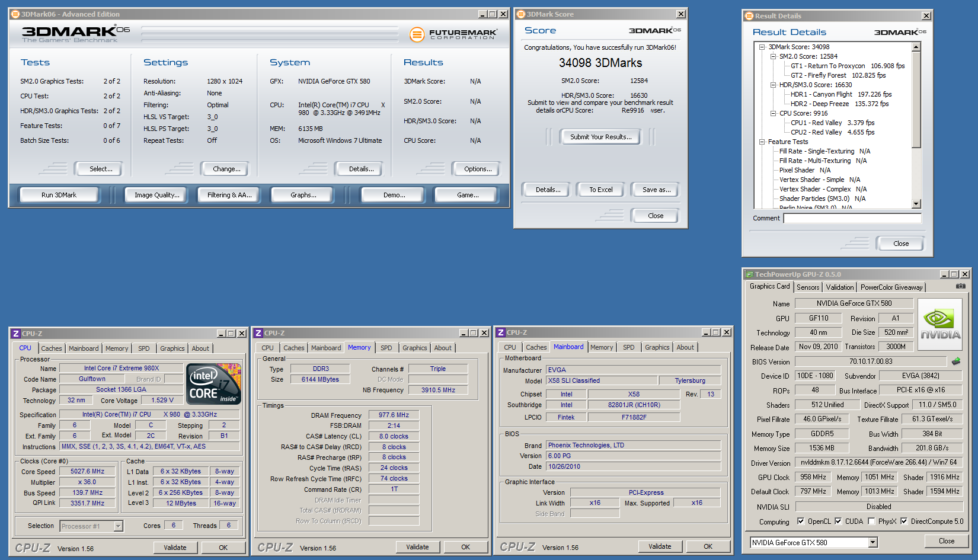Collapse the 3DMark Score: 34098 tree node
This screenshot has width=978, height=560.
coord(762,47)
